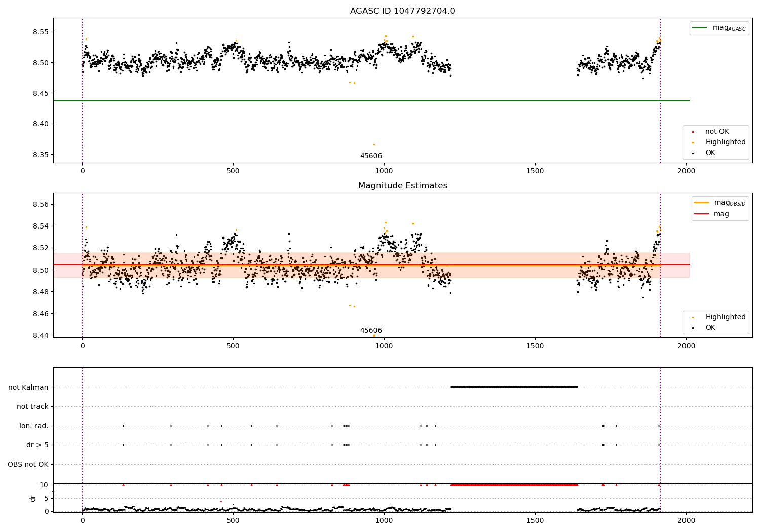Image resolution: width=760 pixels, height=532 pixels.
Task: Click the 8.44 tick label in middle plot
Action: 40,335
